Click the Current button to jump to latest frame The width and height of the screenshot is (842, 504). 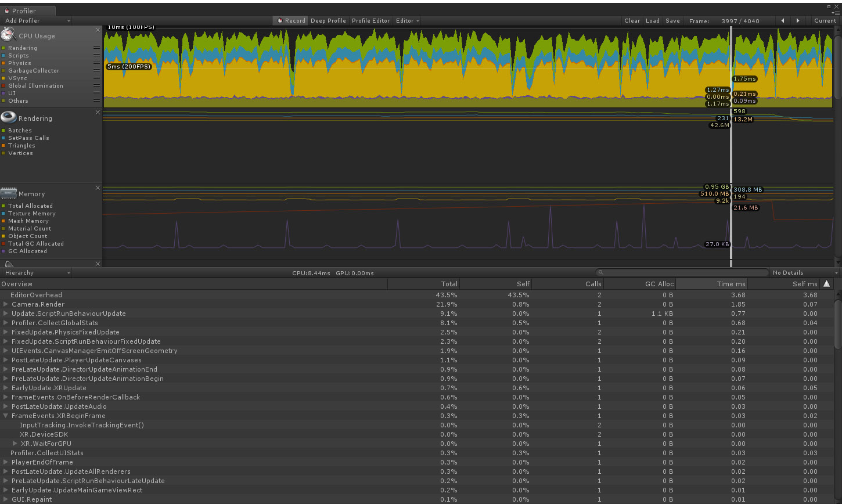point(825,20)
